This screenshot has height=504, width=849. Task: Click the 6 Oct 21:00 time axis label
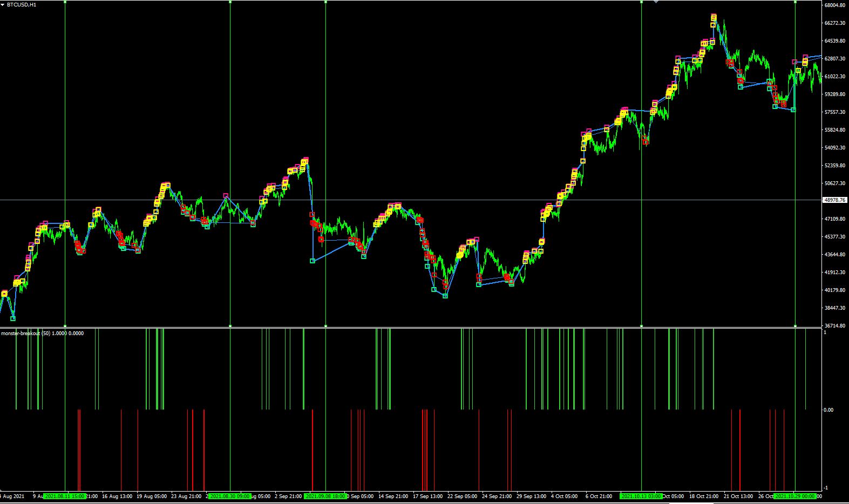pyautogui.click(x=599, y=496)
